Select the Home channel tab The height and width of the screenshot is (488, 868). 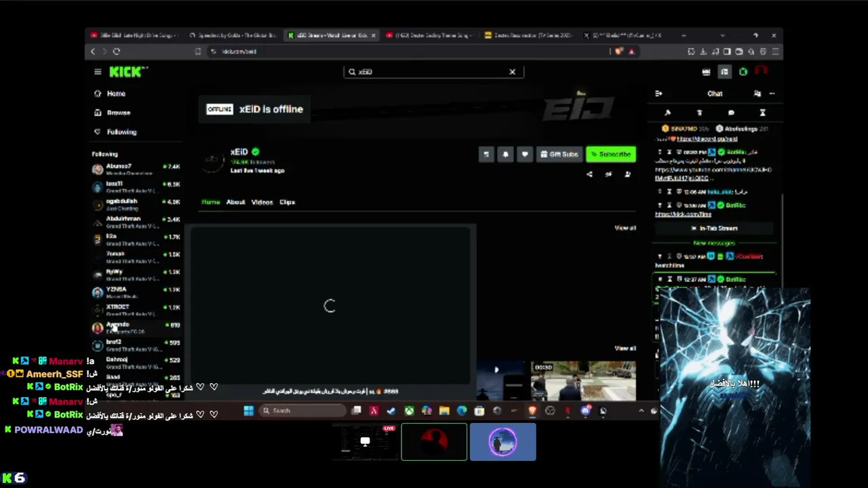pyautogui.click(x=211, y=202)
